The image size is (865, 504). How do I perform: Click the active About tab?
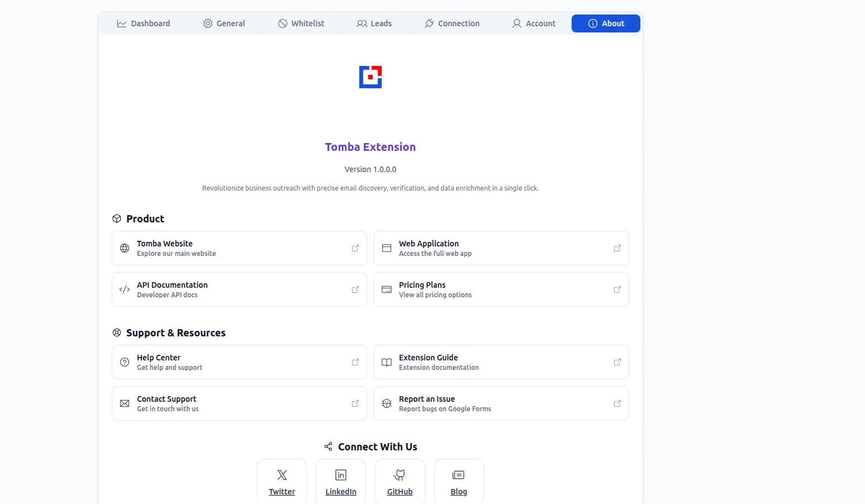point(606,23)
